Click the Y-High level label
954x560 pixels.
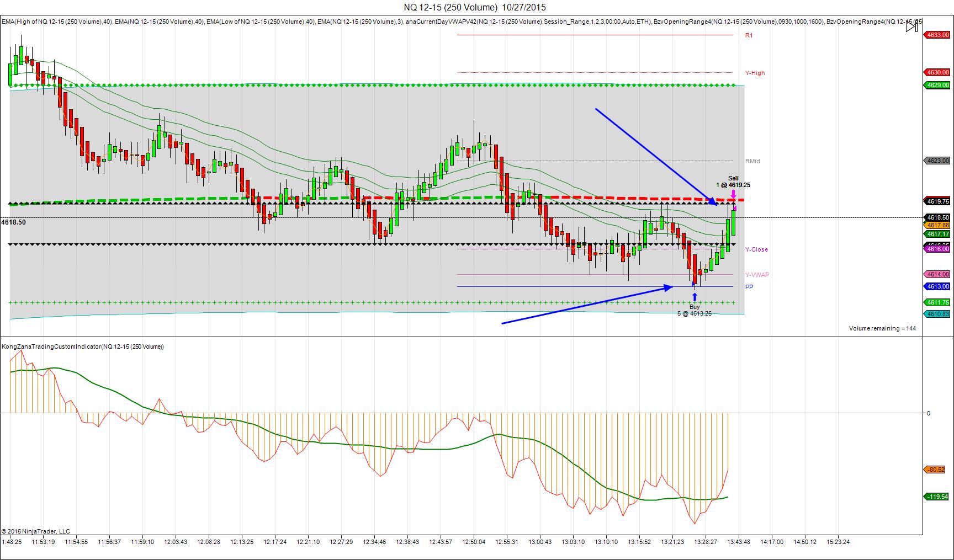[755, 73]
